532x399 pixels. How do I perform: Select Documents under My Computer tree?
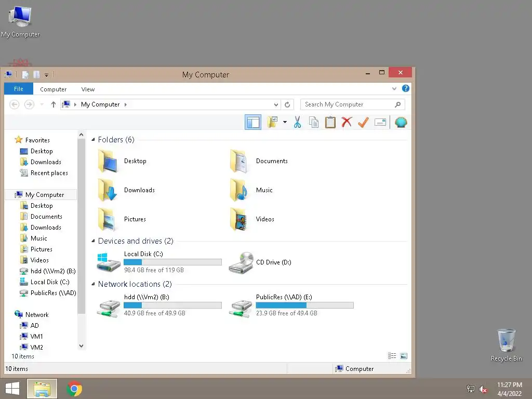[x=46, y=217]
